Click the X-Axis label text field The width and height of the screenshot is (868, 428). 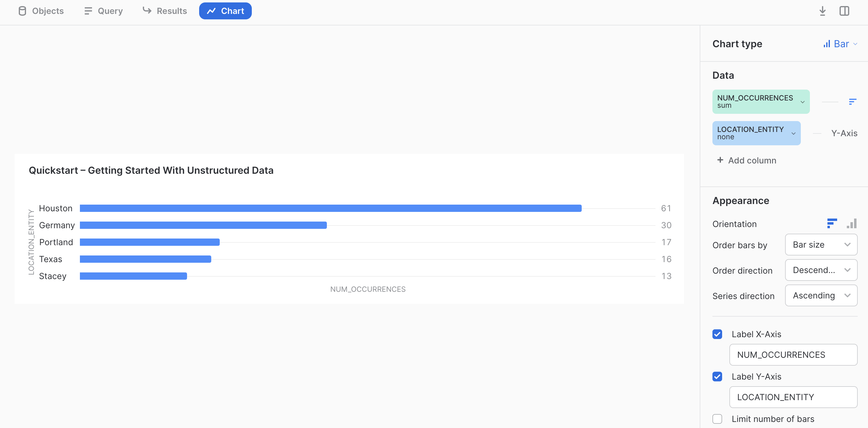[793, 354]
